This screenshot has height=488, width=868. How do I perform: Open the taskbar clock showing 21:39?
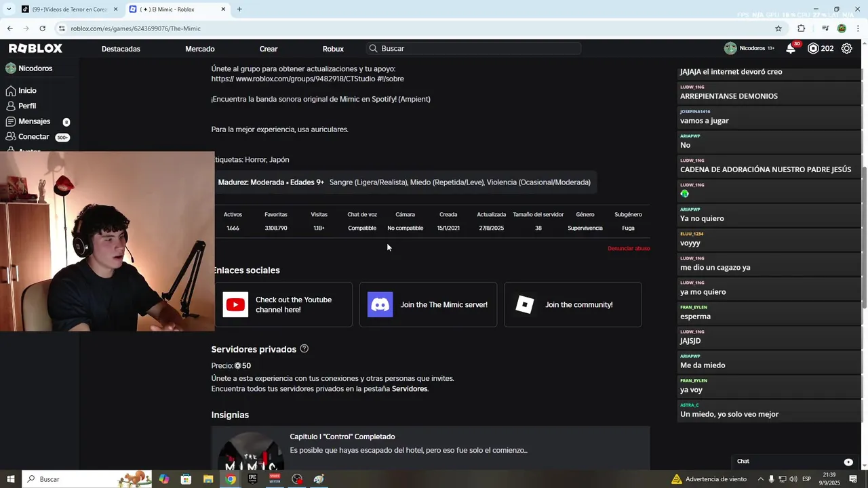[831, 479]
